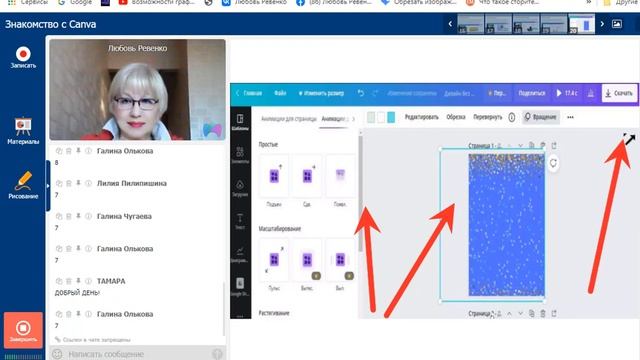Open the Файл menu in Canva
The image size is (640, 360).
pos(280,93)
